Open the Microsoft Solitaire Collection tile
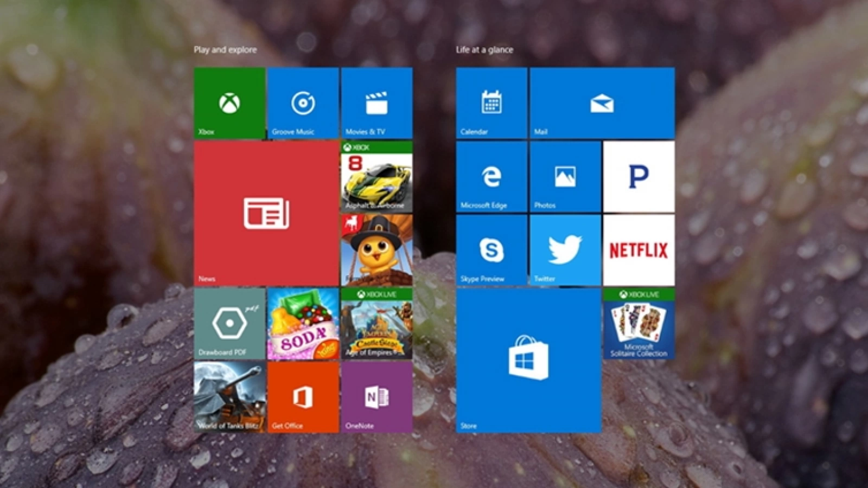This screenshot has height=488, width=868. (639, 324)
